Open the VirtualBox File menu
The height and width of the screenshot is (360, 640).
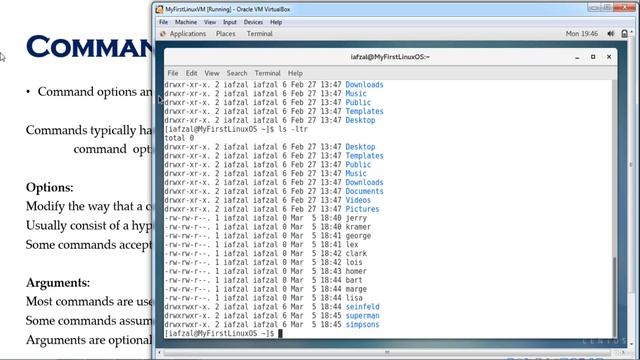click(x=163, y=22)
